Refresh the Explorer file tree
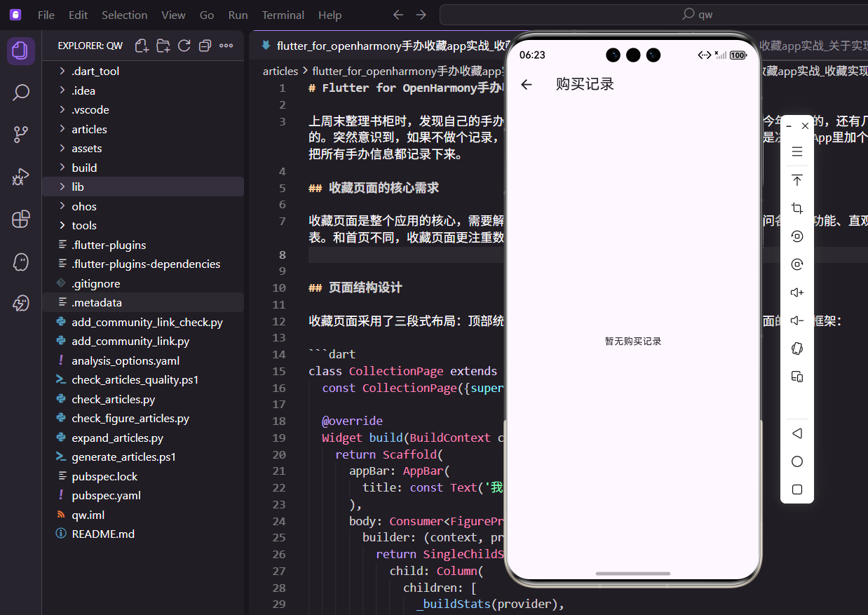 click(184, 46)
